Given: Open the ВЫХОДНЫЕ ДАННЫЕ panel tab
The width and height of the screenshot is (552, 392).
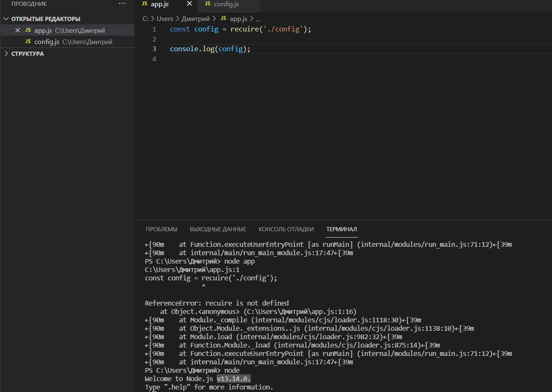Looking at the screenshot, I should (x=218, y=229).
